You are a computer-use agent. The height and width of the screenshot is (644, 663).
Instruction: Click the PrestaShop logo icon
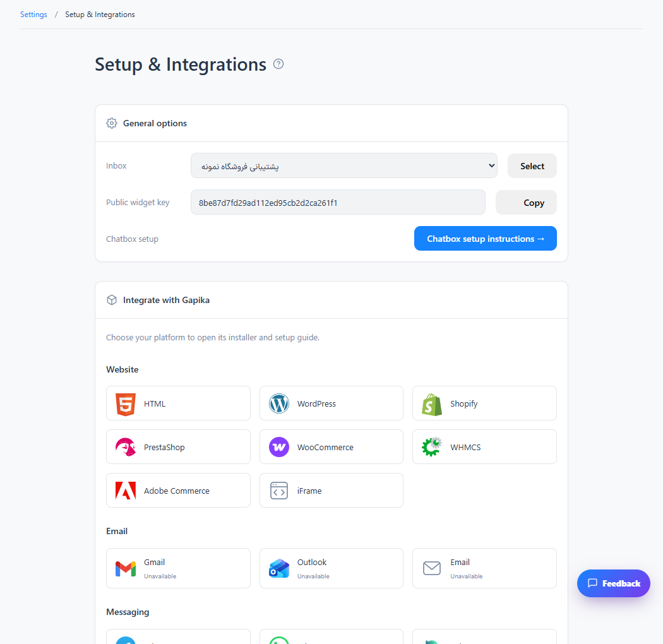click(126, 447)
